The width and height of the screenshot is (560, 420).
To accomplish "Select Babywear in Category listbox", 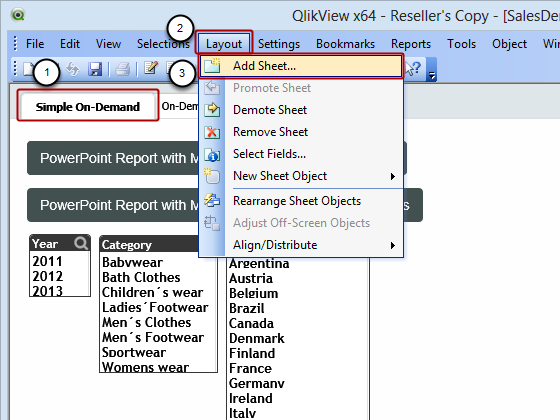I will [x=158, y=262].
